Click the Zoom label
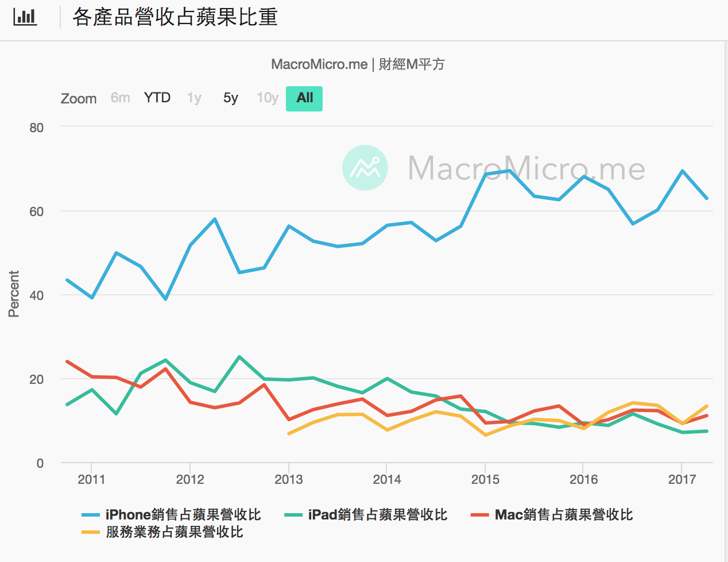The image size is (728, 562). coord(79,99)
